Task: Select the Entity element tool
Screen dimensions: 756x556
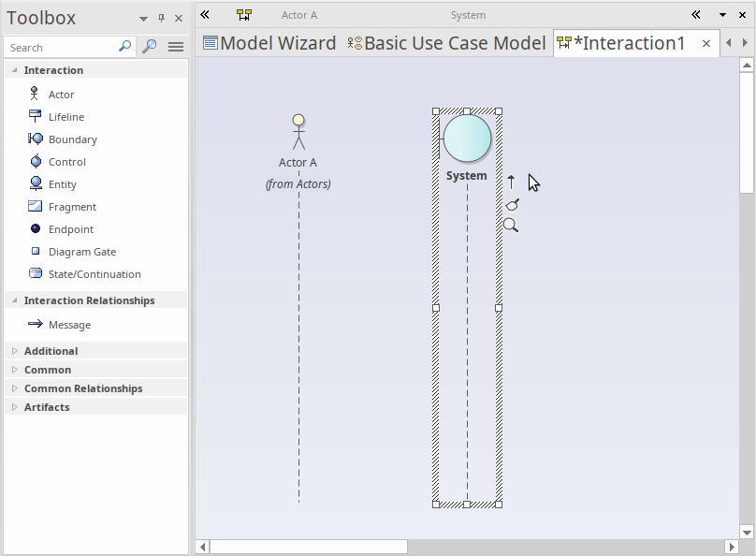Action: [62, 184]
